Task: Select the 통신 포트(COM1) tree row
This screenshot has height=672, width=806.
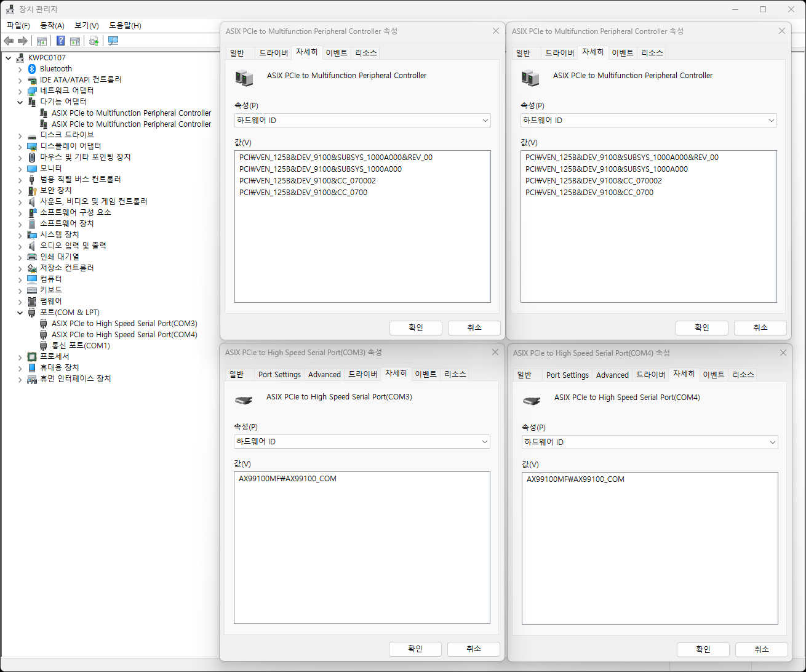Action: point(81,346)
